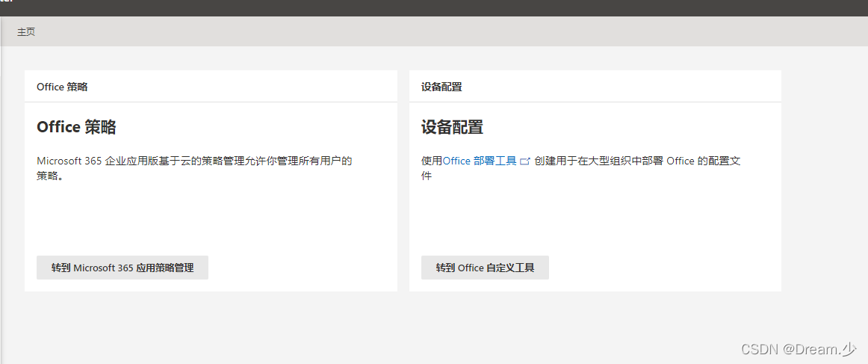Open 转到 Office 自定义工具 button

point(485,268)
